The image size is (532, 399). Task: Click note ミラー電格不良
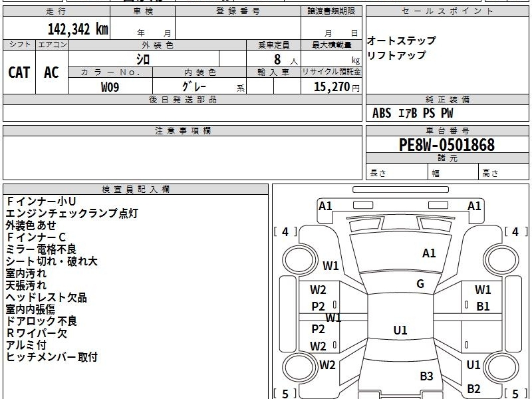pos(41,249)
